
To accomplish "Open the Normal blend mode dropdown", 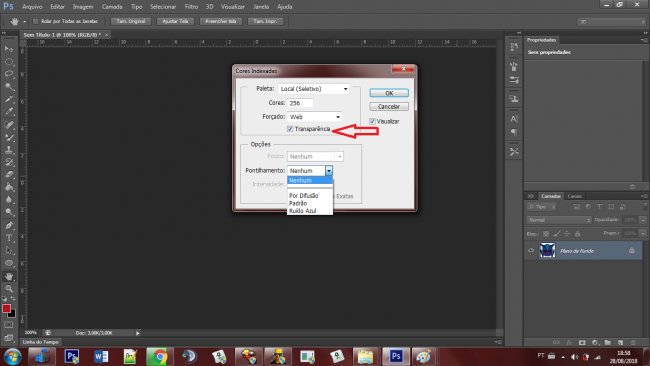I will coord(559,220).
